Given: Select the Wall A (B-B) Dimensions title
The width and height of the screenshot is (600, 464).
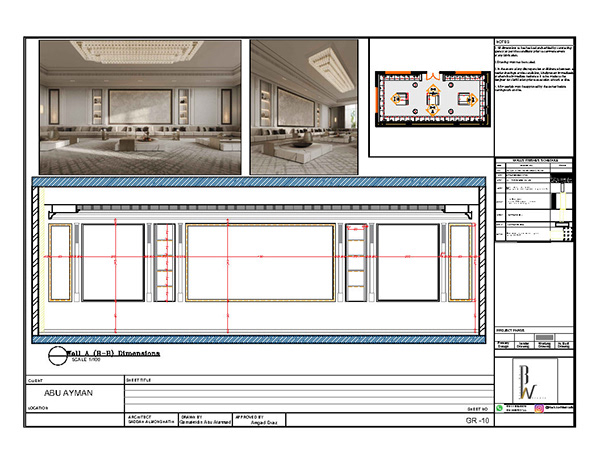Looking at the screenshot, I should coord(112,352).
